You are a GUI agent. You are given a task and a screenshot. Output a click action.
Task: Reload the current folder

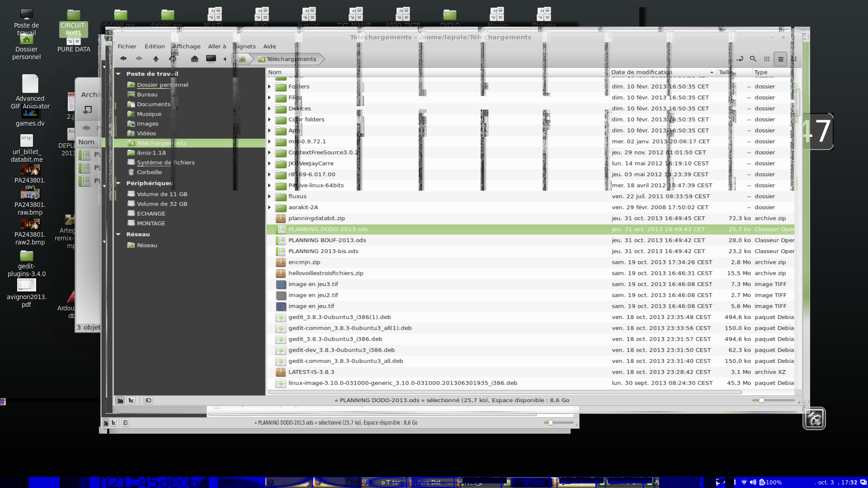click(173, 59)
